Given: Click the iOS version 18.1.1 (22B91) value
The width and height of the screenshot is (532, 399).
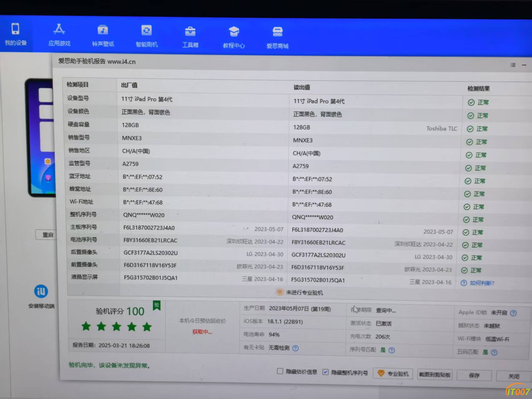Looking at the screenshot, I should (285, 321).
